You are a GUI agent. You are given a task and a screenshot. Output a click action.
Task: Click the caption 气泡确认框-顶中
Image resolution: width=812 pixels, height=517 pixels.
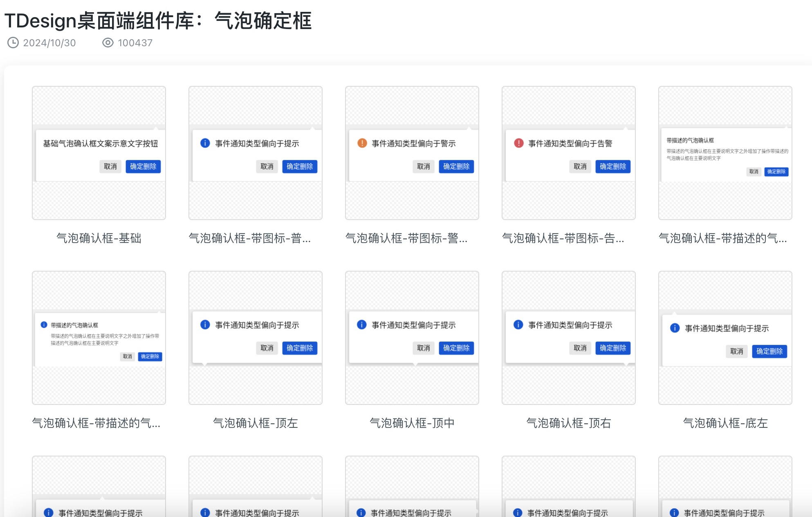click(x=412, y=423)
